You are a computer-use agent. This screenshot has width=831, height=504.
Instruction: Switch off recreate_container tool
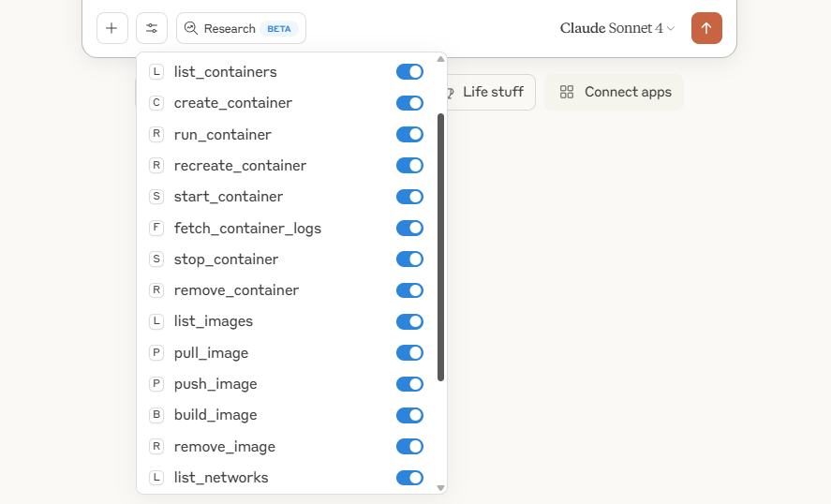(409, 166)
